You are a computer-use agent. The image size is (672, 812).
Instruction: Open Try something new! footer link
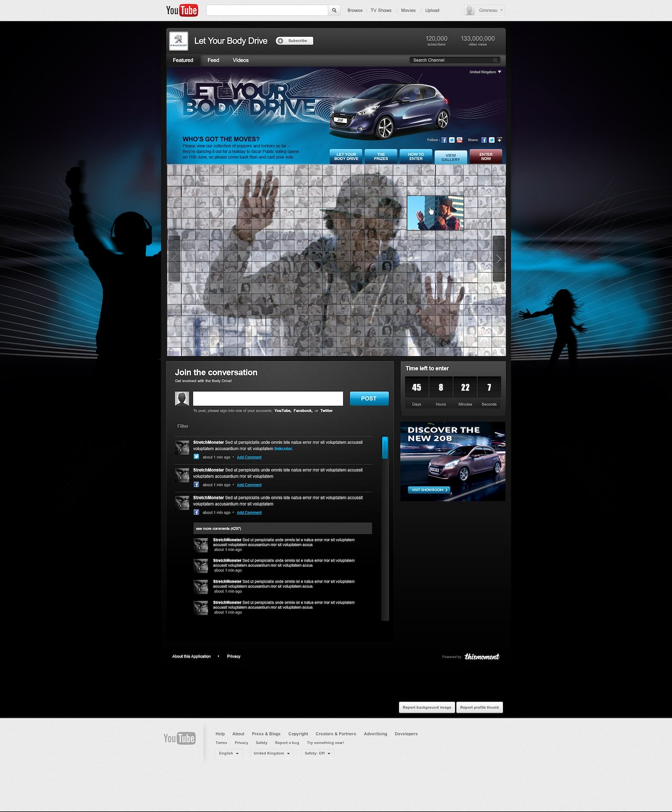pos(325,743)
